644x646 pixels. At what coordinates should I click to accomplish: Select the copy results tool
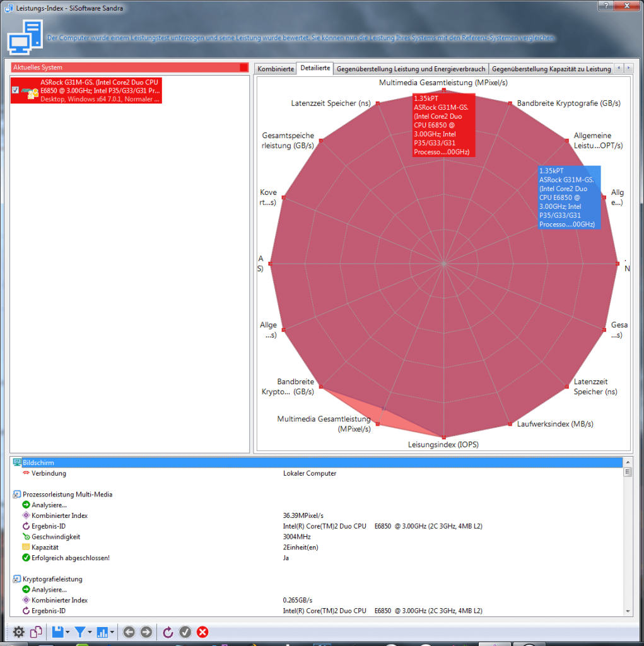36,631
